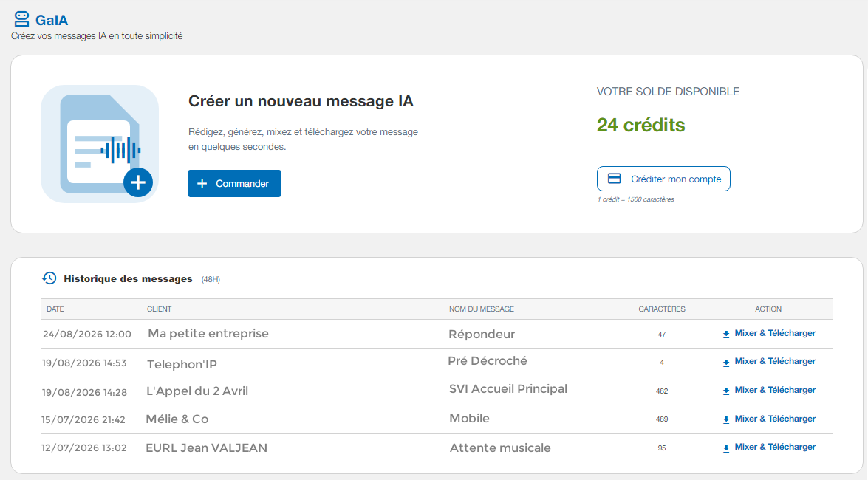Select the CARACTÈRES column header
The image size is (868, 480).
pos(661,309)
